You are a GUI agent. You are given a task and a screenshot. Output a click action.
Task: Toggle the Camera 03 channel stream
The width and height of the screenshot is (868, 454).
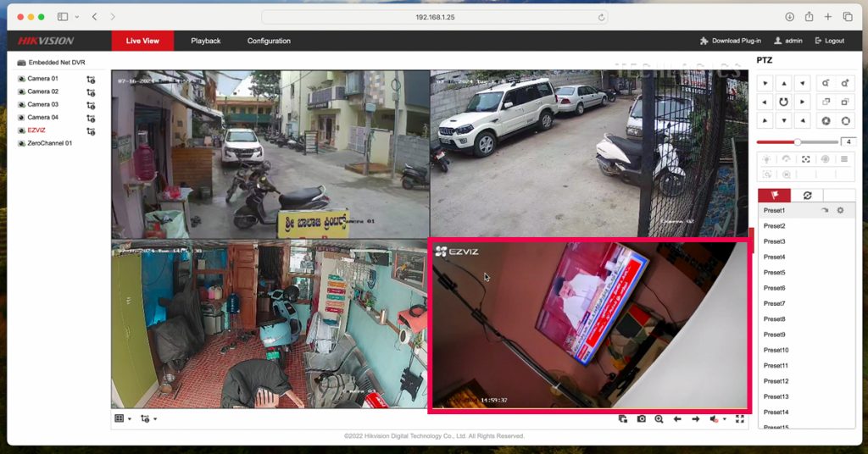point(22,105)
